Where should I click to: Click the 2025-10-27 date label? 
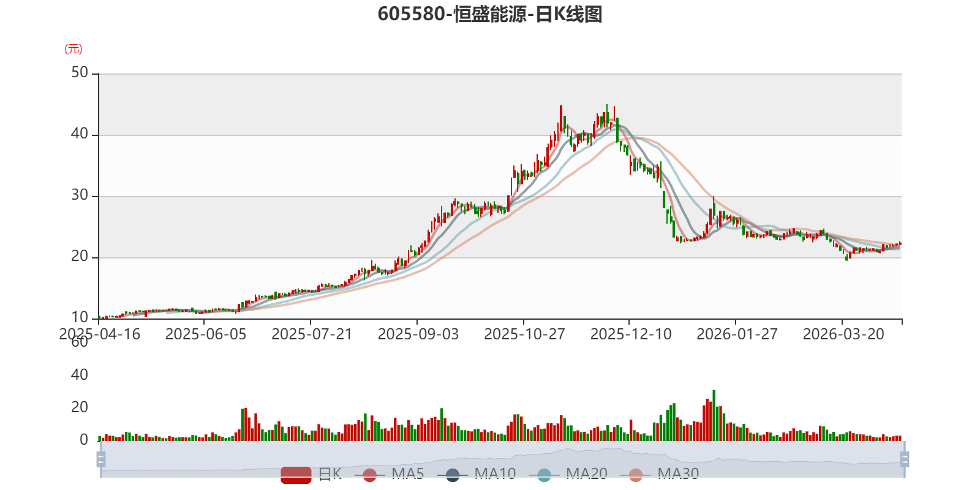(x=524, y=334)
